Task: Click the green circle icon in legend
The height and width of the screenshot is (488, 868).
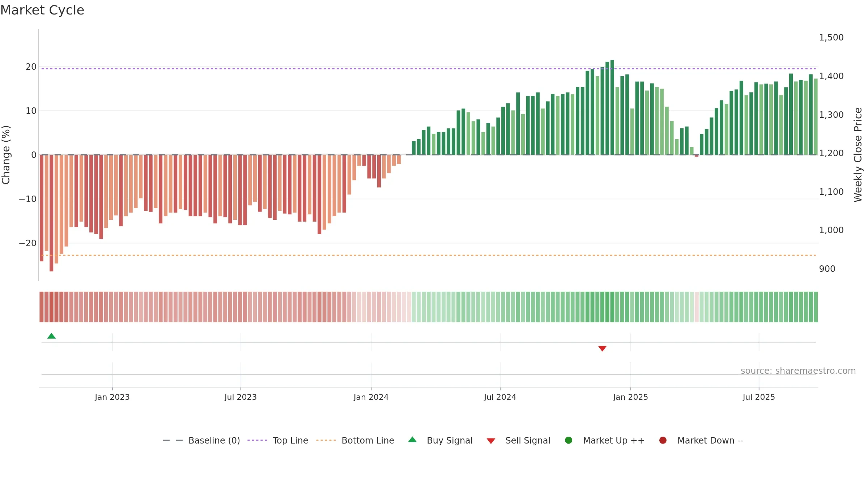Action: [x=569, y=440]
